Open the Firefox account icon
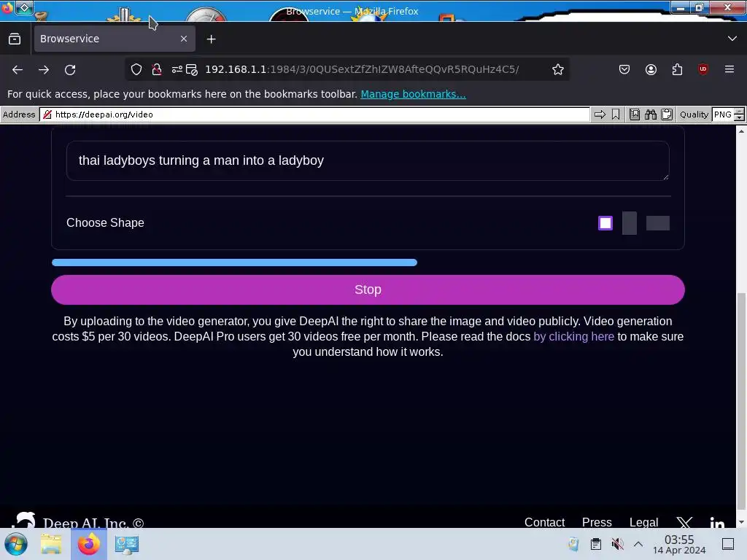 tap(651, 69)
